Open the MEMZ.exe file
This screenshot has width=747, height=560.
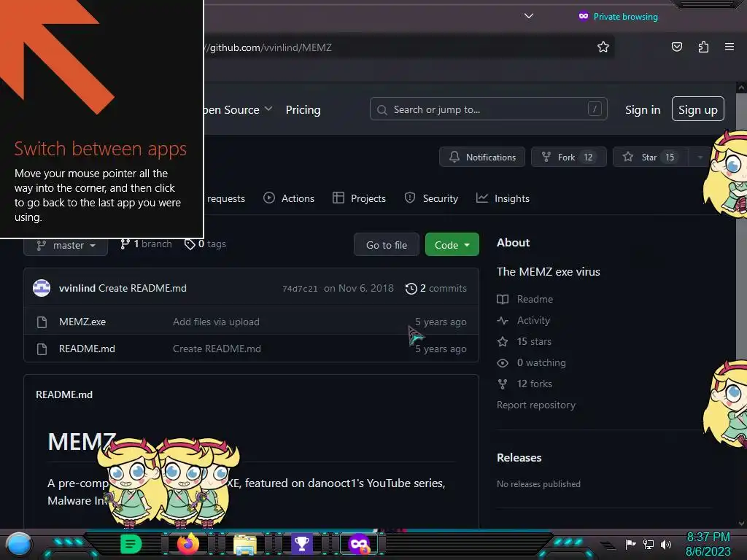pos(82,322)
